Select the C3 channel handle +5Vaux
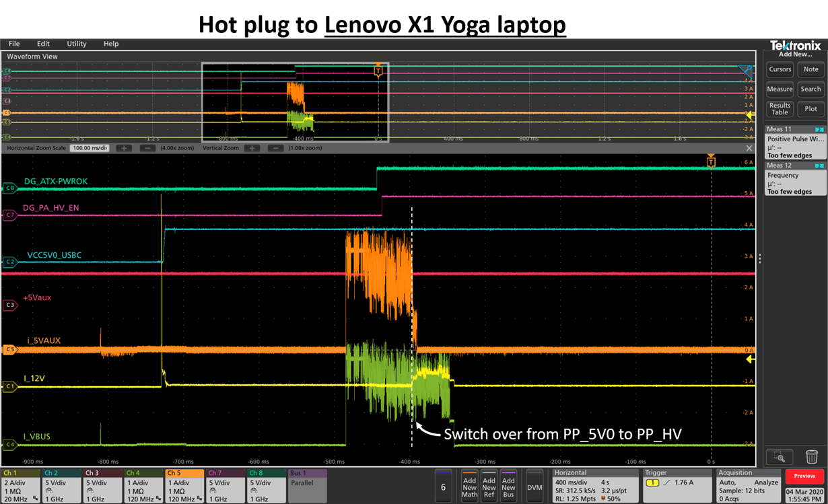 [9, 305]
